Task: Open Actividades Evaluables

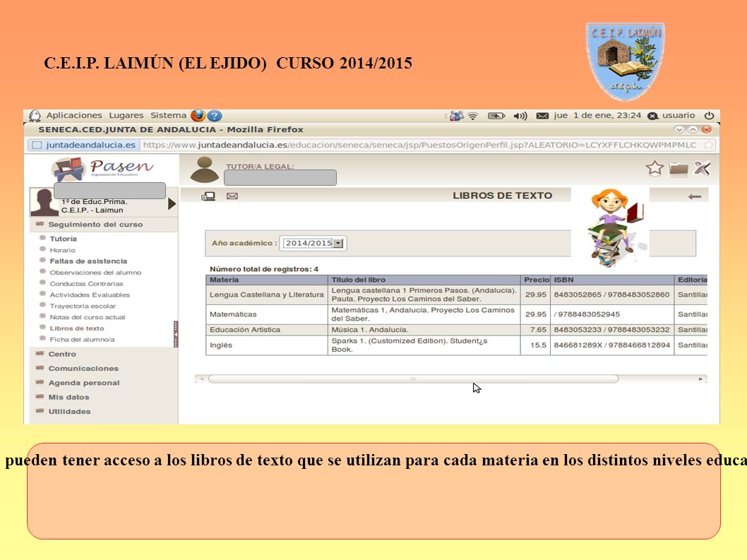Action: [x=90, y=295]
